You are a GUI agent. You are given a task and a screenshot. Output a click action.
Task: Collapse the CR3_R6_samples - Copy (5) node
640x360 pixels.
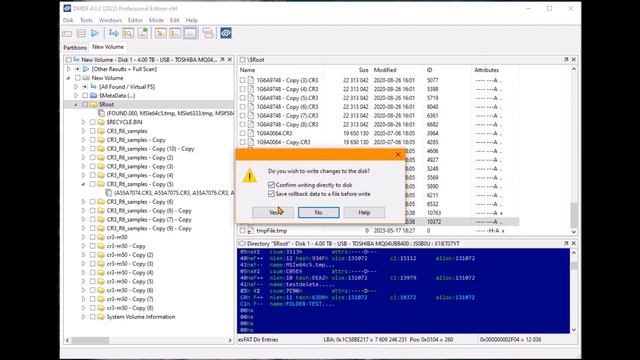[84, 184]
